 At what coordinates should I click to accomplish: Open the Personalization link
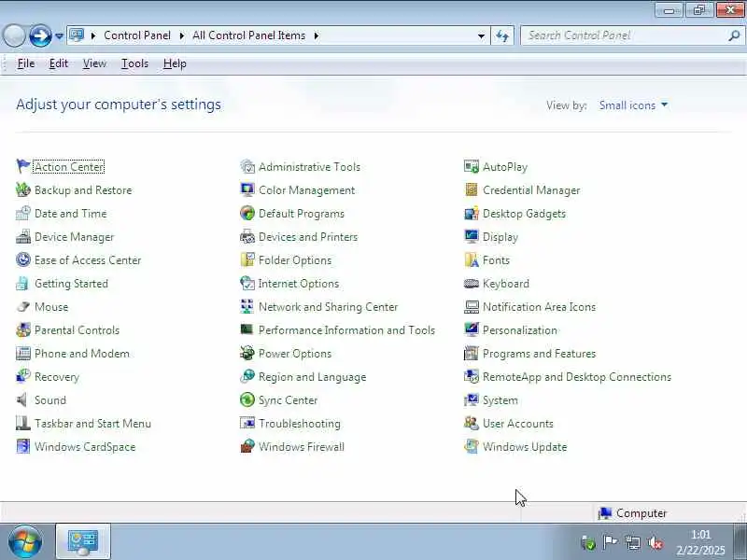pos(520,330)
